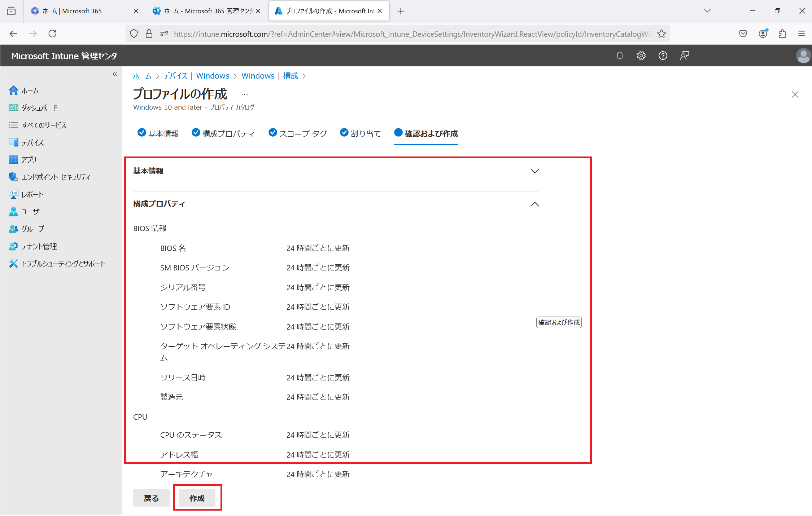Open the account avatar menu

click(x=803, y=56)
